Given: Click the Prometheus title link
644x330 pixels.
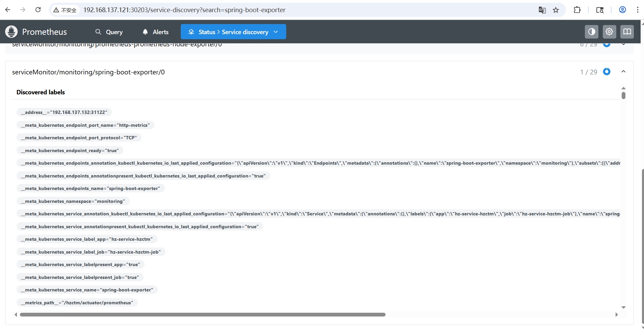Looking at the screenshot, I should [44, 32].
